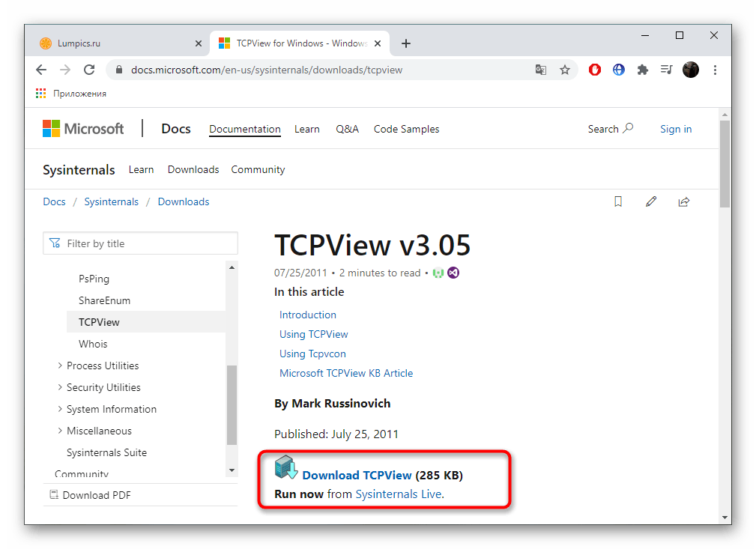
Task: Click the sidebar scroll down arrow
Action: 232,470
